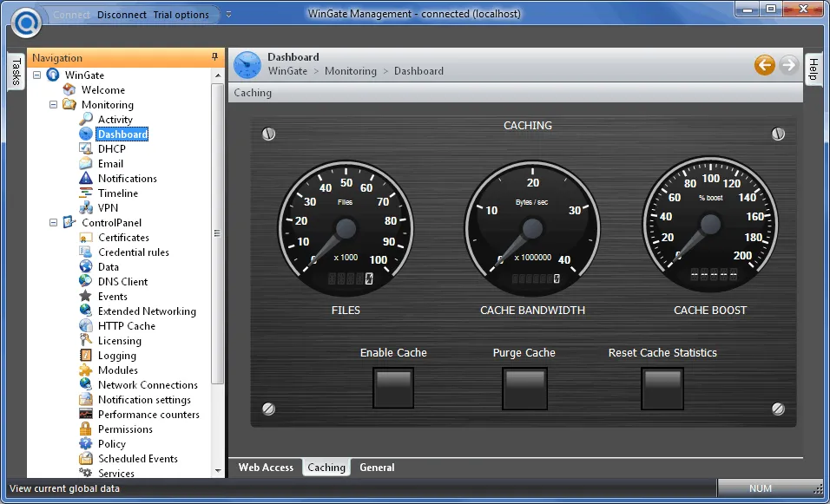Open the quick access toolbar dropdown arrow
Viewport: 830px width, 504px height.
coord(228,15)
